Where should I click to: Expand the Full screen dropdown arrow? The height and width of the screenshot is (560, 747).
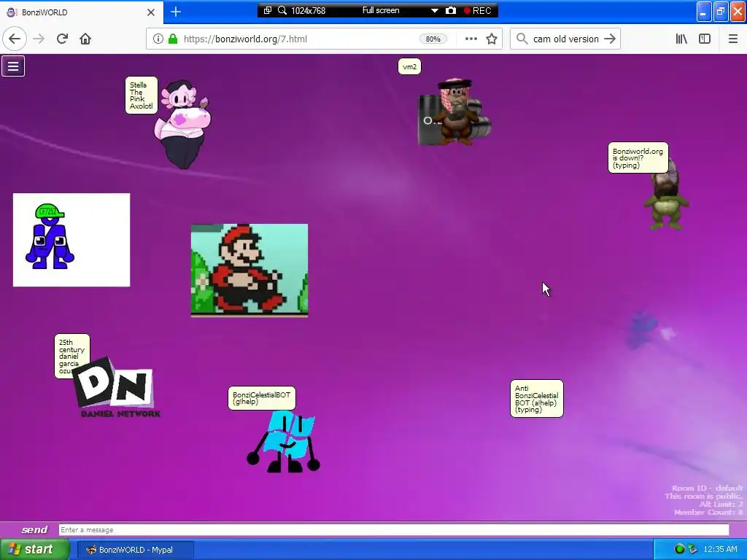(x=435, y=10)
